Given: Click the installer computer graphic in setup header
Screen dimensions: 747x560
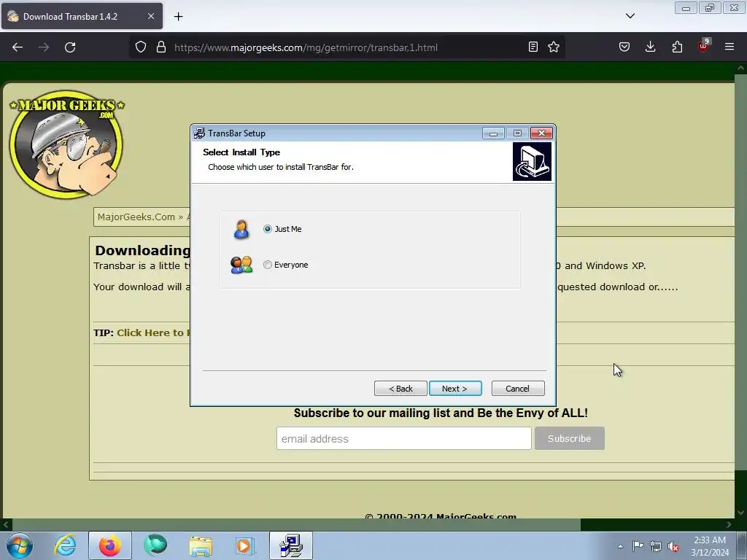Looking at the screenshot, I should coord(532,162).
